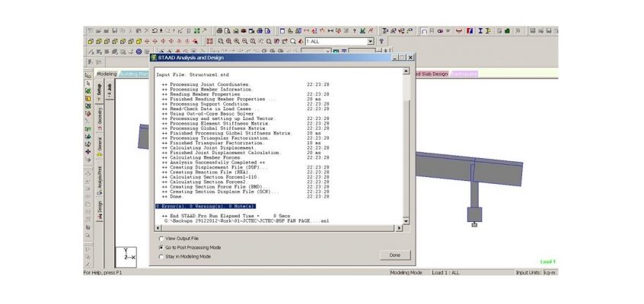Image resolution: width=644 pixels, height=304 pixels.
Task: Click the first yellow cube view icon
Action: (x=91, y=42)
